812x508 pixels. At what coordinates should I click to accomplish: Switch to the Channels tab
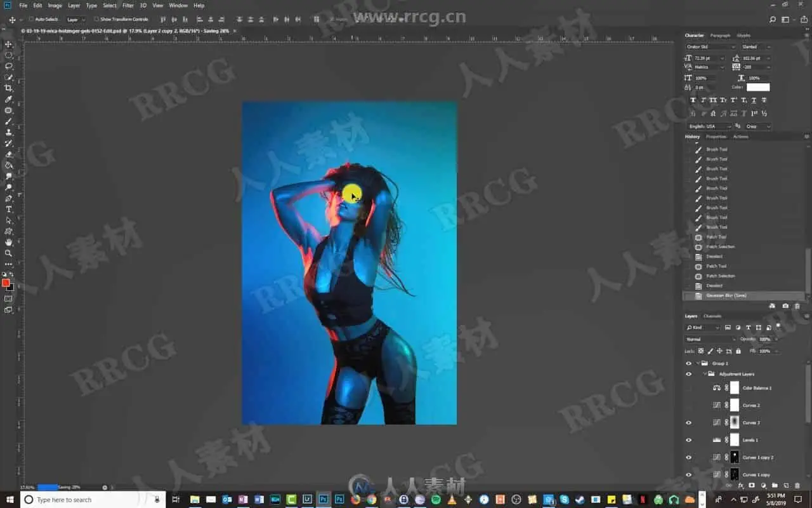click(712, 316)
